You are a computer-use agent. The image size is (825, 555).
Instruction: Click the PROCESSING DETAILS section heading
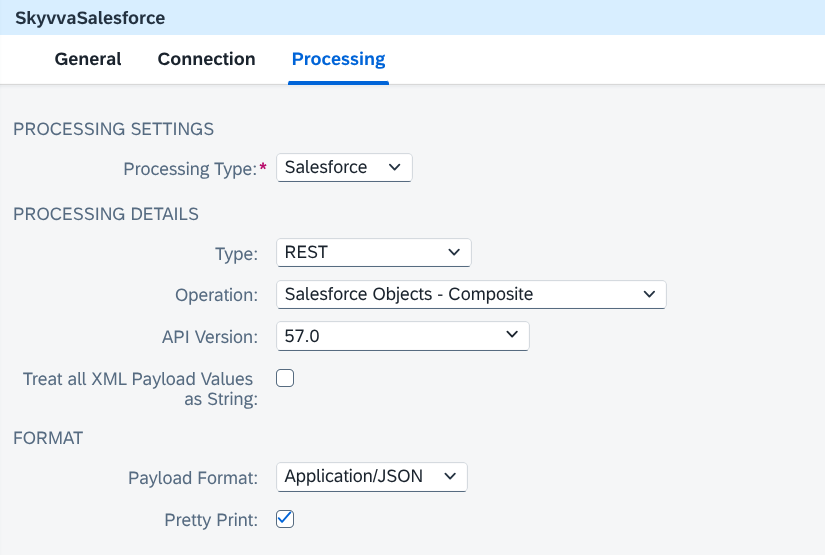click(x=106, y=214)
